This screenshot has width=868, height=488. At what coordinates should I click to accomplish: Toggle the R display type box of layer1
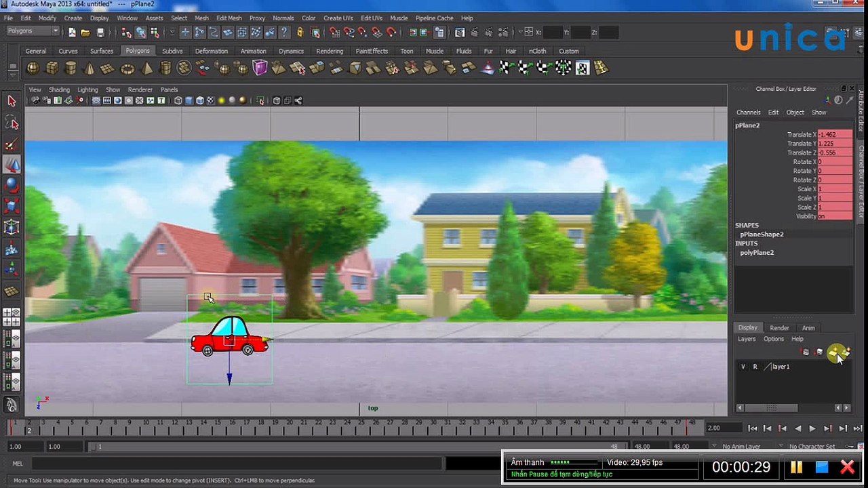(x=755, y=367)
